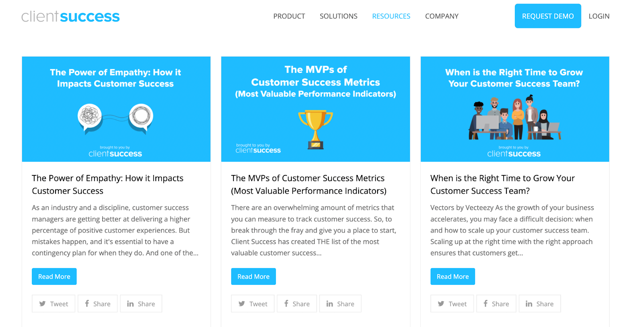Tweet the Empathy article on Twitter

click(53, 303)
